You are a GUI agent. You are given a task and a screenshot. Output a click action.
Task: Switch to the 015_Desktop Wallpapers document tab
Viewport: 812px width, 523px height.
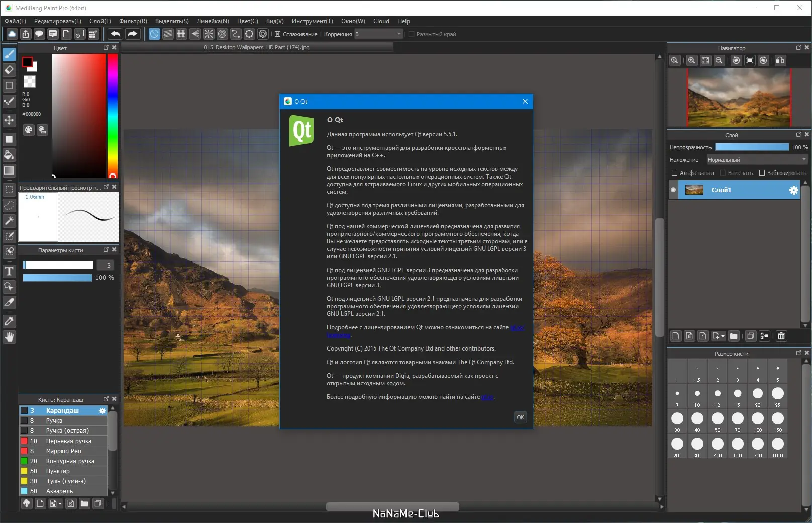[256, 47]
